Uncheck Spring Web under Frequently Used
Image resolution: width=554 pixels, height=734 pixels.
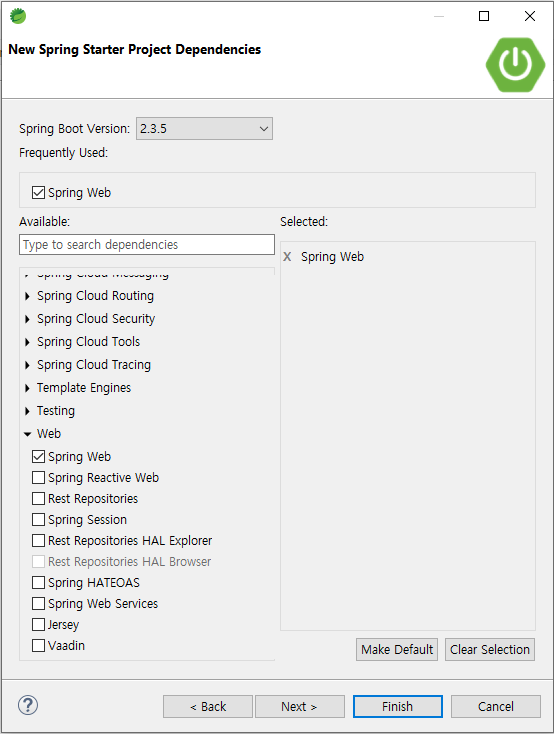(38, 192)
